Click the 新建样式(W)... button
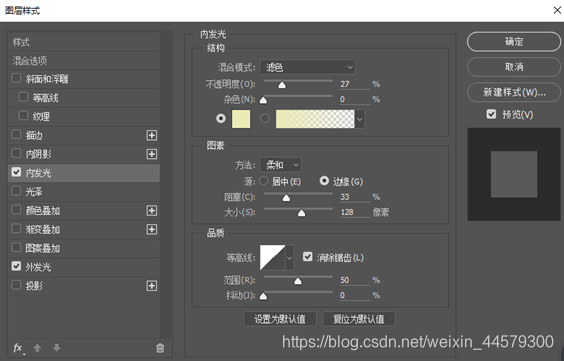This screenshot has width=564, height=361. coord(514,92)
